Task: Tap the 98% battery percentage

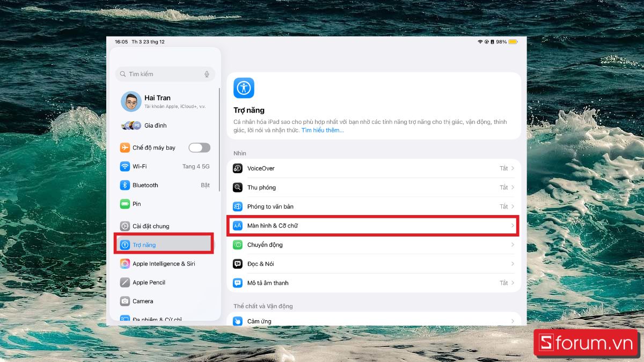Action: [x=501, y=42]
